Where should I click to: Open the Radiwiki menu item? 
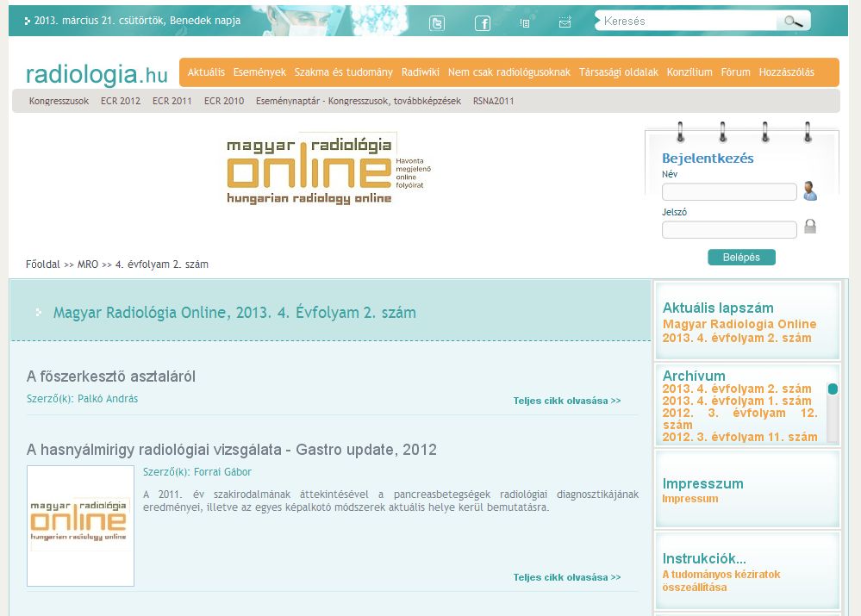click(420, 72)
